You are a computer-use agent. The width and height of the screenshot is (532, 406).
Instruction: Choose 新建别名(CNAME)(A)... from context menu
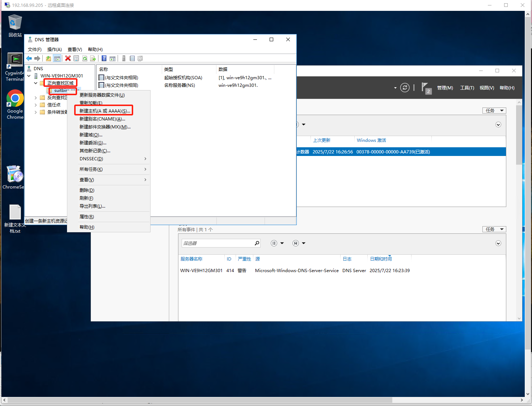[x=109, y=119]
